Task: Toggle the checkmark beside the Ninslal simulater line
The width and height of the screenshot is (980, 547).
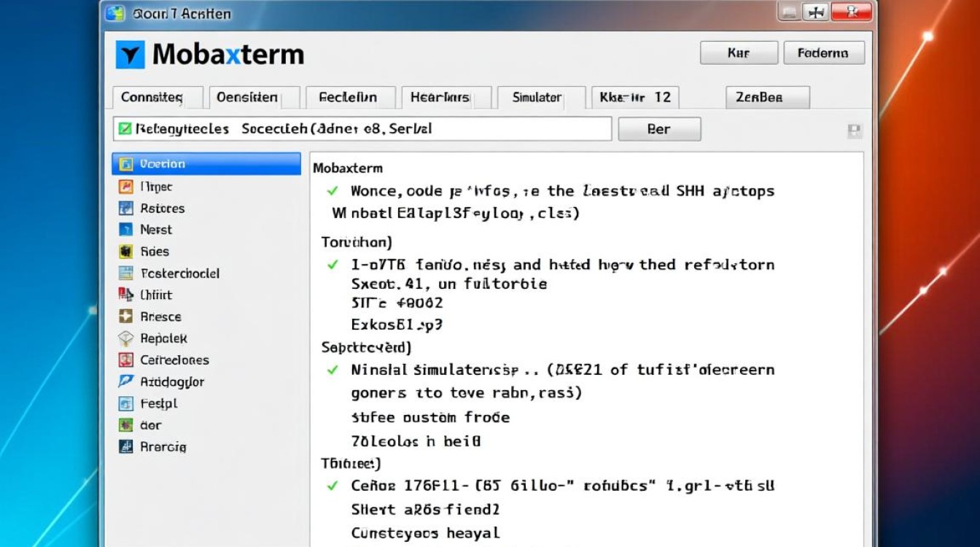Action: pyautogui.click(x=332, y=370)
